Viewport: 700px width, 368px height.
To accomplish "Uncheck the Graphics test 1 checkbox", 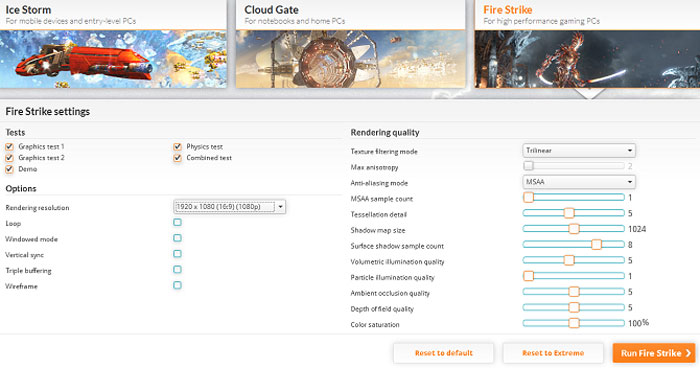I will 9,146.
